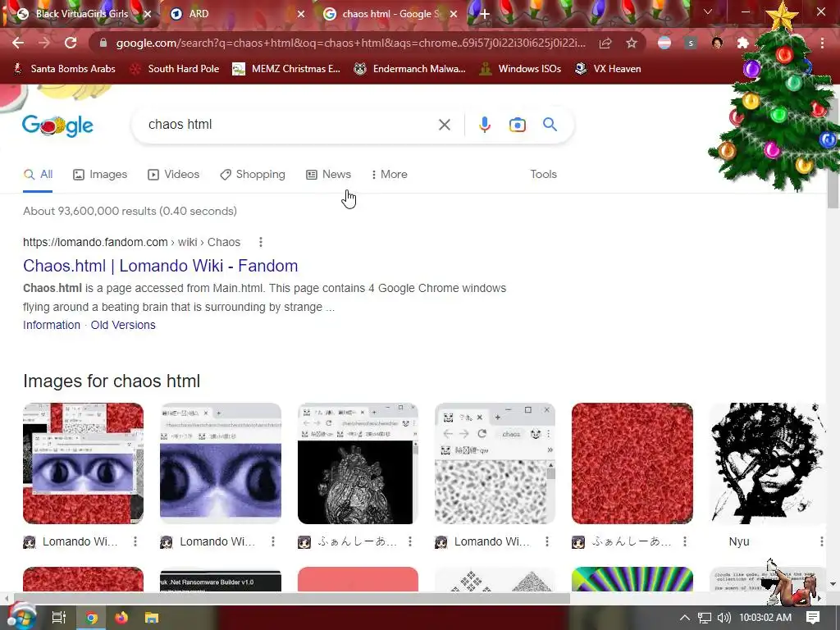The height and width of the screenshot is (630, 840).
Task: Switch to the ARD tab
Action: (236, 14)
